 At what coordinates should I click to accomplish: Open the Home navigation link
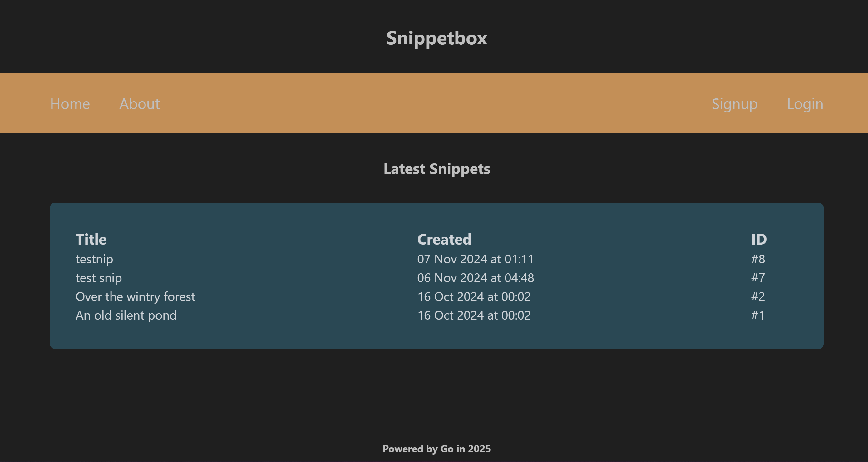70,103
